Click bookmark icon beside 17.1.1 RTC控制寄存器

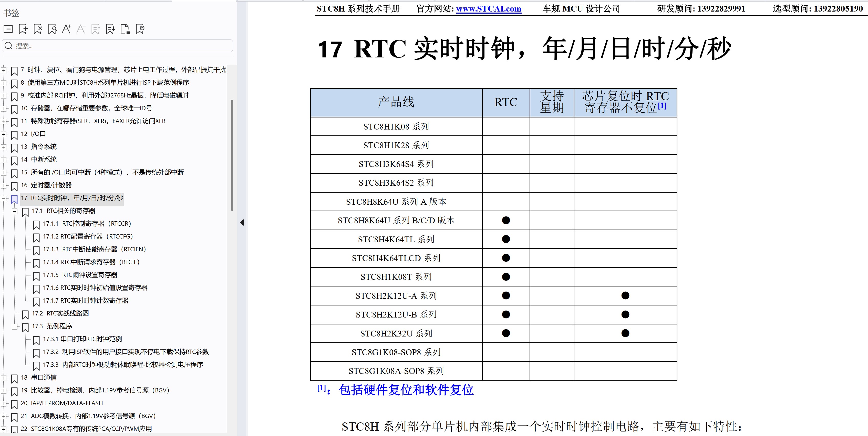[x=36, y=225]
